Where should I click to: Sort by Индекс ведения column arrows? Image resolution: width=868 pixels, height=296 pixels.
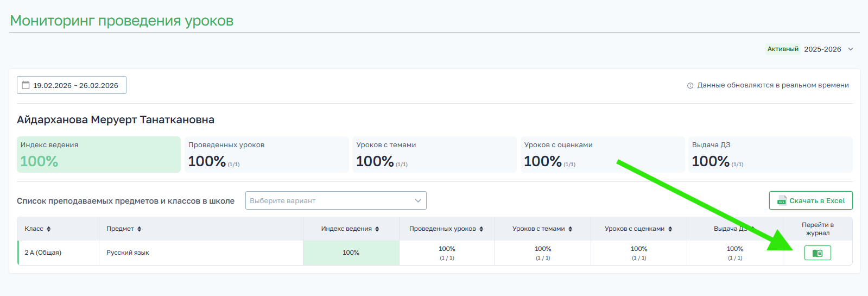click(377, 229)
